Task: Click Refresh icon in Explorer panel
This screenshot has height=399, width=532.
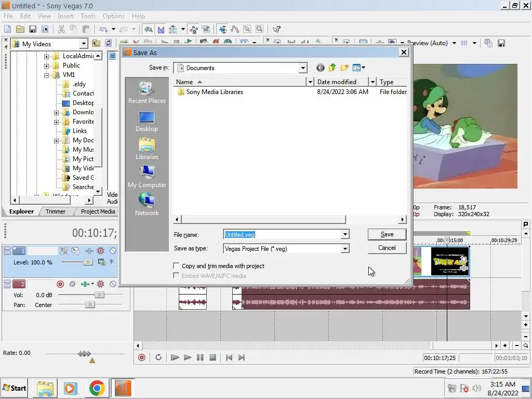Action: pos(108,43)
